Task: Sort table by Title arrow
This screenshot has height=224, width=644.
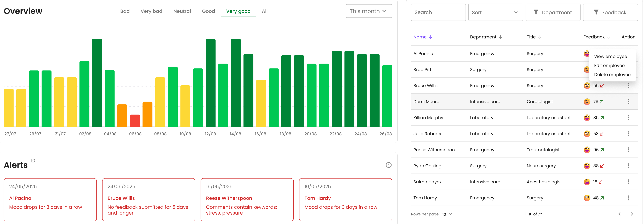Action: pyautogui.click(x=540, y=37)
